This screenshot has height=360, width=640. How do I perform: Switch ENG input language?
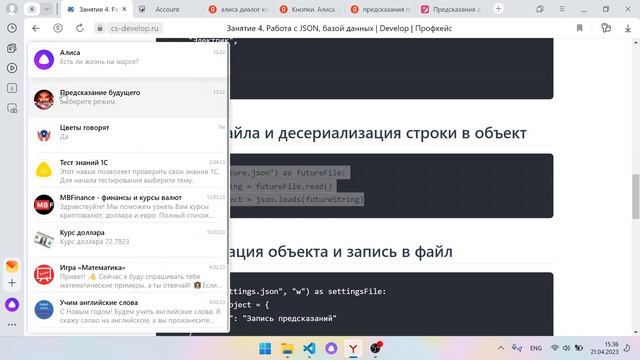(x=536, y=348)
